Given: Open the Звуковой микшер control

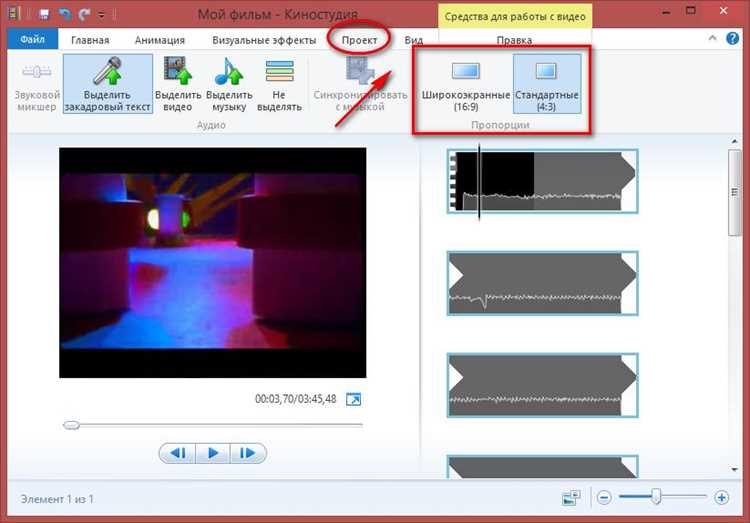Looking at the screenshot, I should point(37,84).
